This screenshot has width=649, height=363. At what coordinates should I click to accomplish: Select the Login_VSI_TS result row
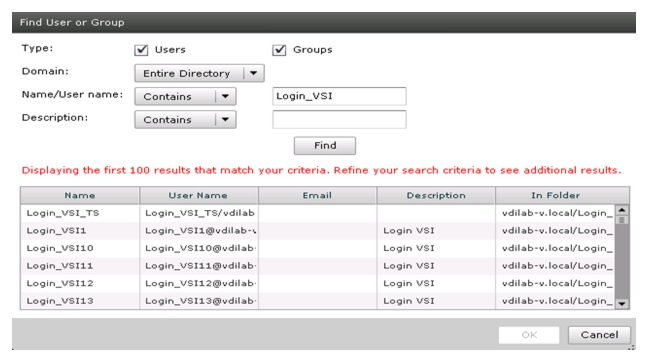(x=317, y=213)
